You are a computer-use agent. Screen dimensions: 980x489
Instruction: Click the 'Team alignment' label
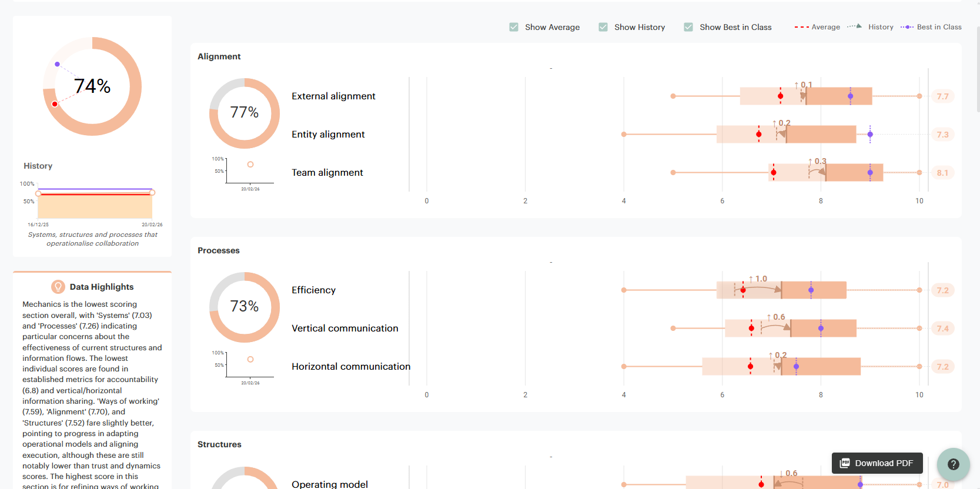327,172
